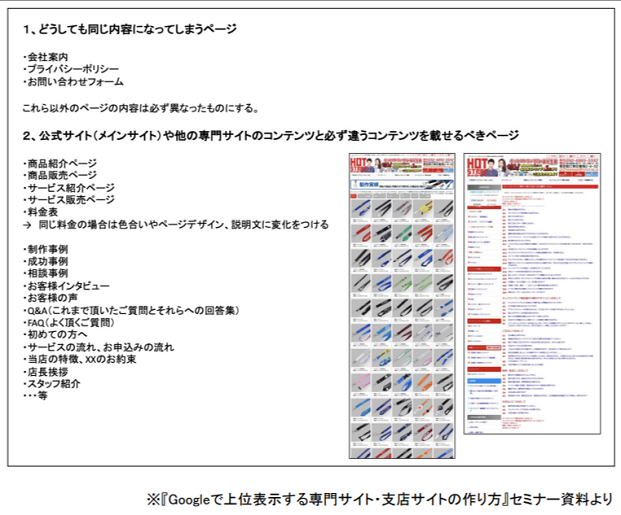Select the text ・成功事例
This screenshot has height=515, width=621.
point(45,261)
